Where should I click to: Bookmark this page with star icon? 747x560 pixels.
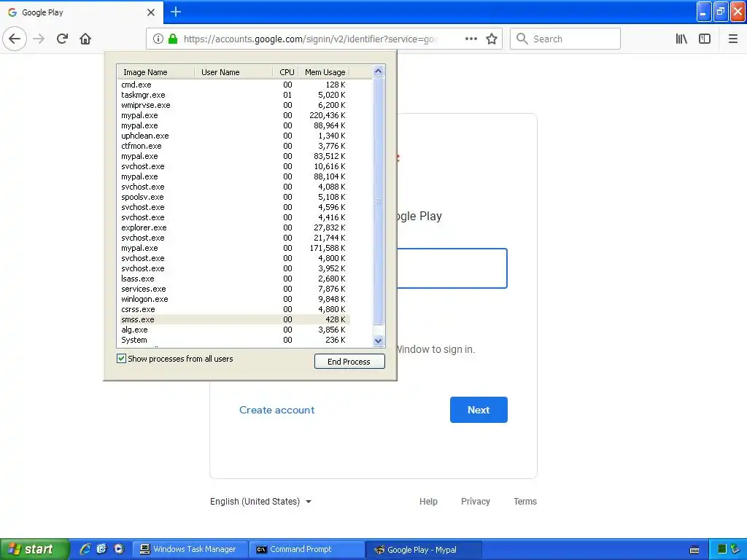pos(492,39)
